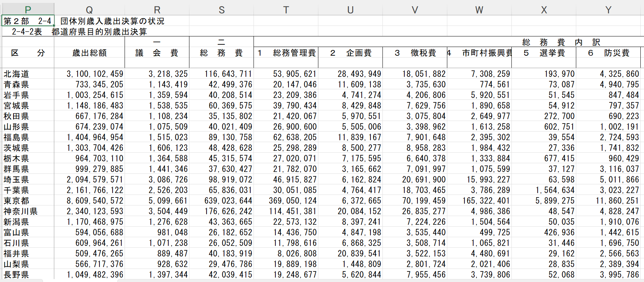Select column R header
The height and width of the screenshot is (282, 644).
point(157,10)
